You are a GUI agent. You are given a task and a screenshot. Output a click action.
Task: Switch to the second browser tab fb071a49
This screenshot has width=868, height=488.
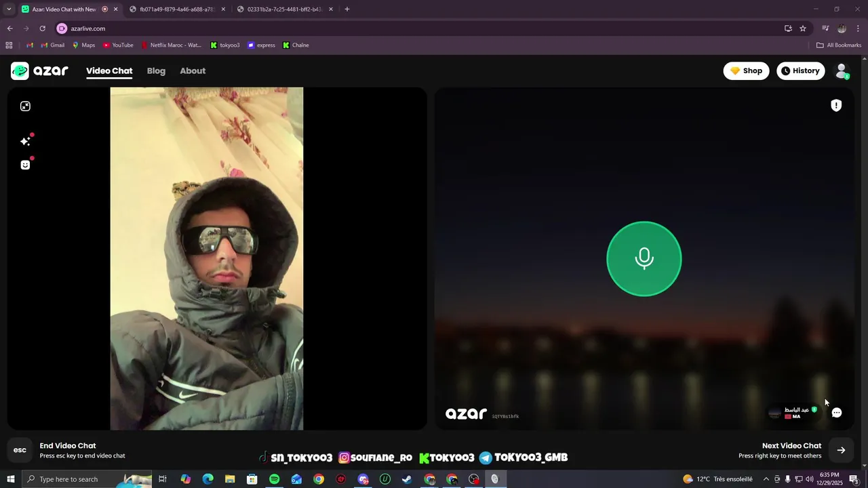pyautogui.click(x=176, y=9)
